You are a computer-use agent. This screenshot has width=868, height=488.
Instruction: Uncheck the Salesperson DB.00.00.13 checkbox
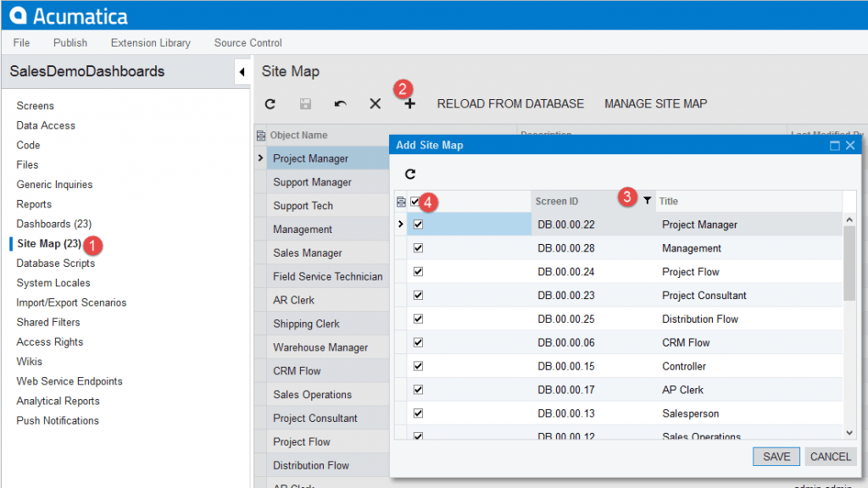point(419,413)
